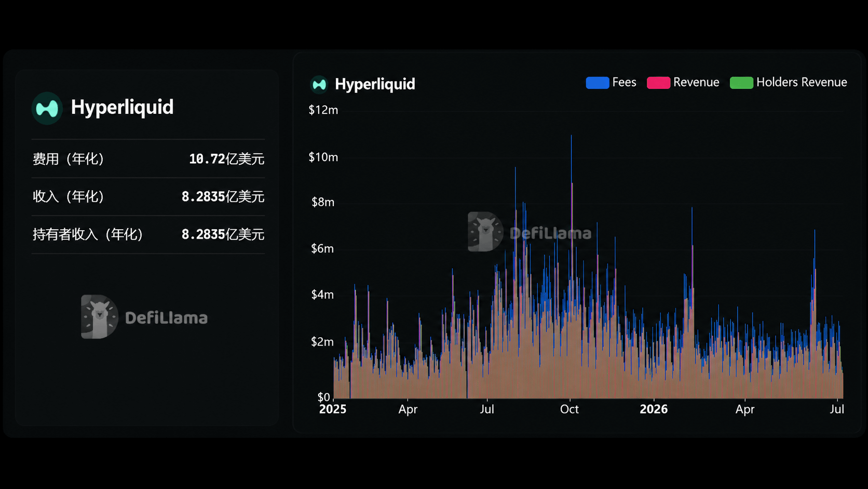Image resolution: width=868 pixels, height=489 pixels.
Task: Toggle the Fees legend series
Action: 611,82
